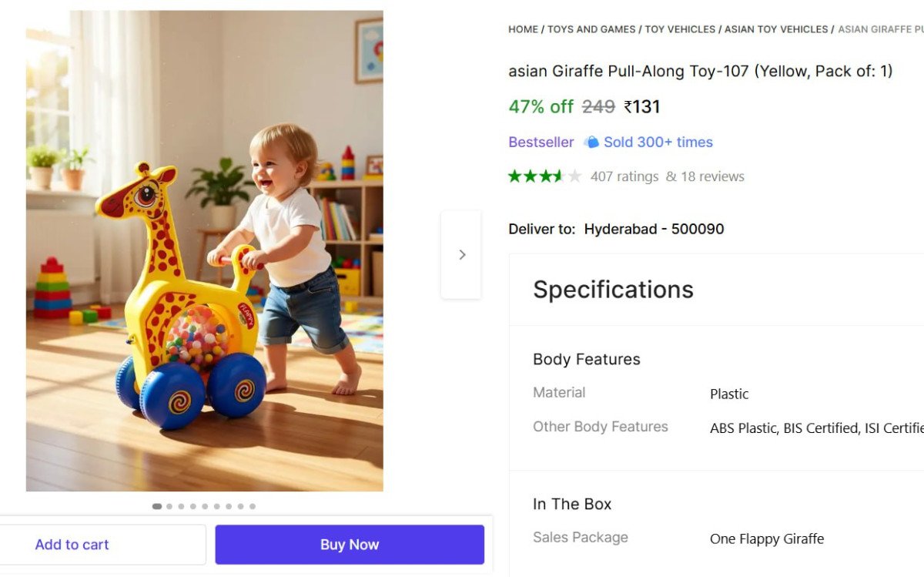Click the Bestseller badge

[x=541, y=142]
